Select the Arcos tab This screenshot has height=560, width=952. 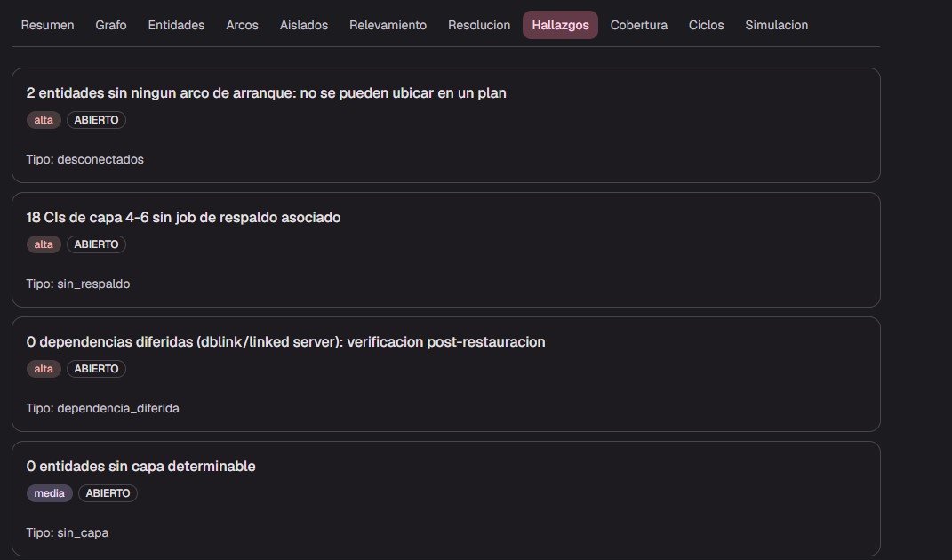243,25
